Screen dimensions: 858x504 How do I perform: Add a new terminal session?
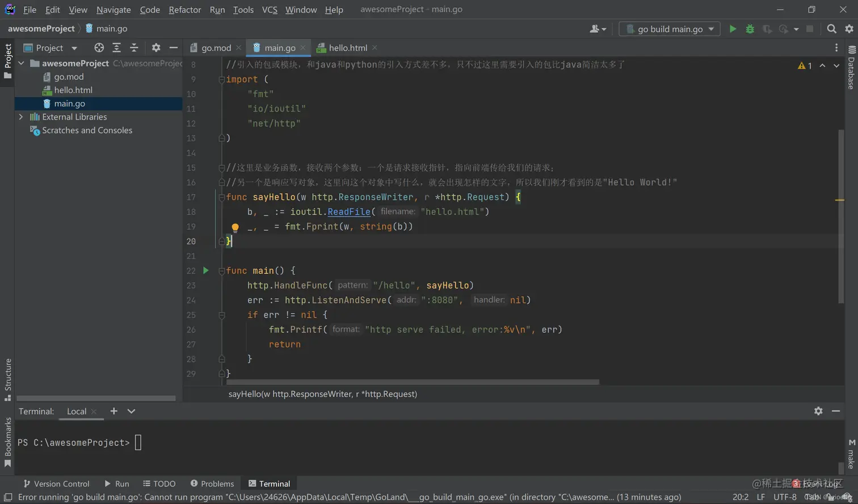[x=113, y=411]
